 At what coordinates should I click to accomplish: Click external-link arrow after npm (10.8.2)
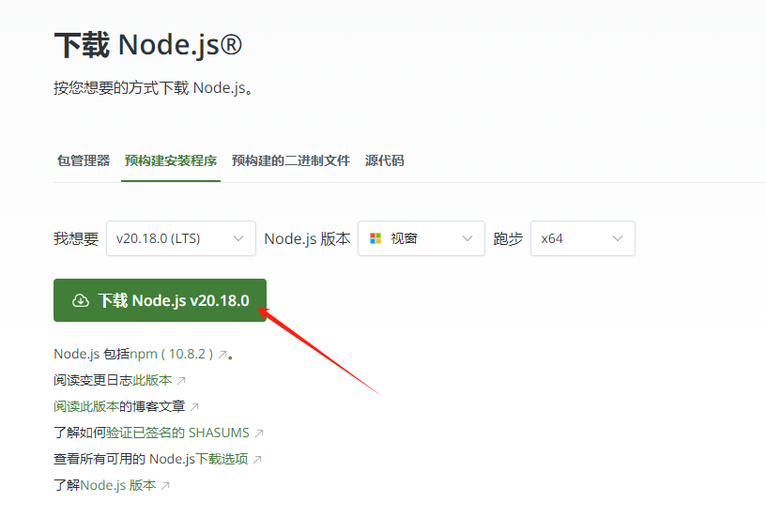(x=222, y=355)
